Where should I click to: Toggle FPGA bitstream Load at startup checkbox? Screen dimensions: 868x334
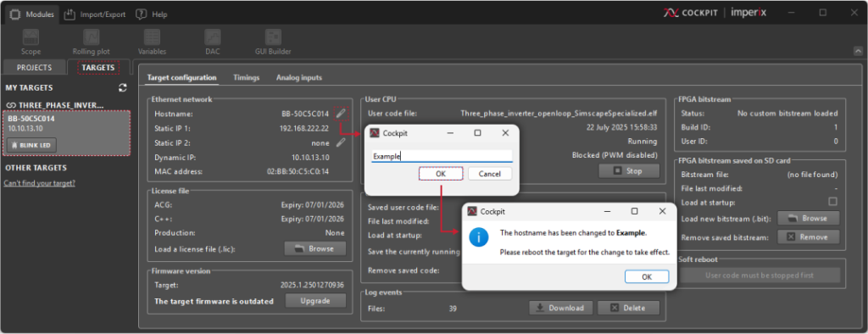(x=832, y=202)
